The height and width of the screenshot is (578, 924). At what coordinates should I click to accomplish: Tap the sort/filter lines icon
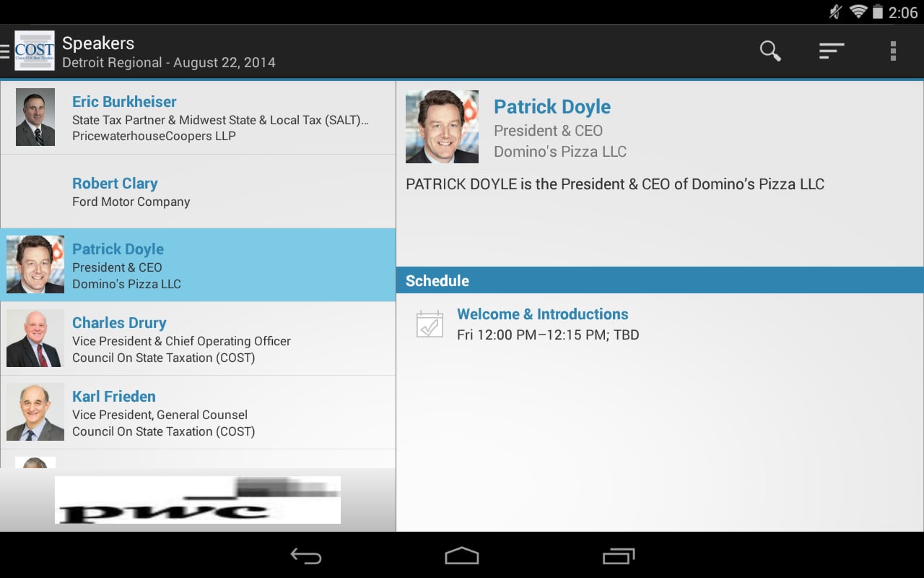coord(832,51)
